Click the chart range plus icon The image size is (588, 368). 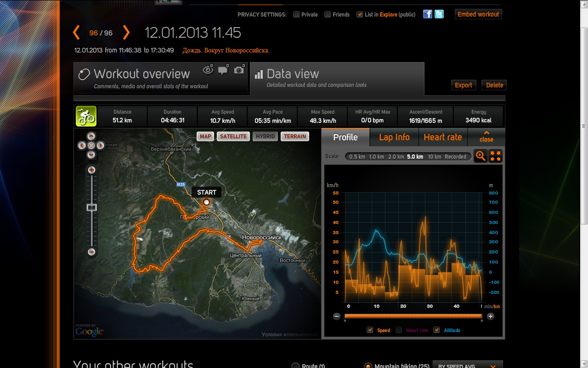(x=490, y=316)
